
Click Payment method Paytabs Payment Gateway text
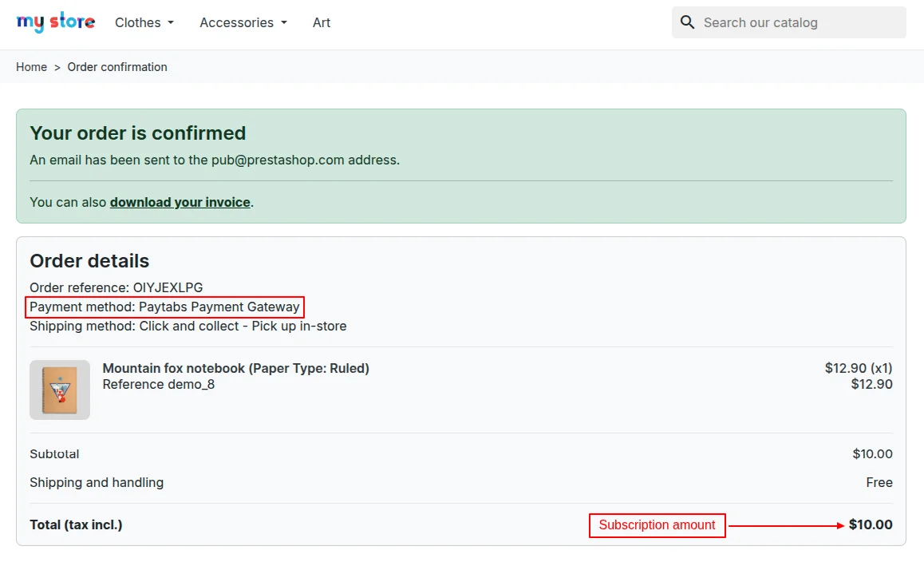click(x=164, y=307)
